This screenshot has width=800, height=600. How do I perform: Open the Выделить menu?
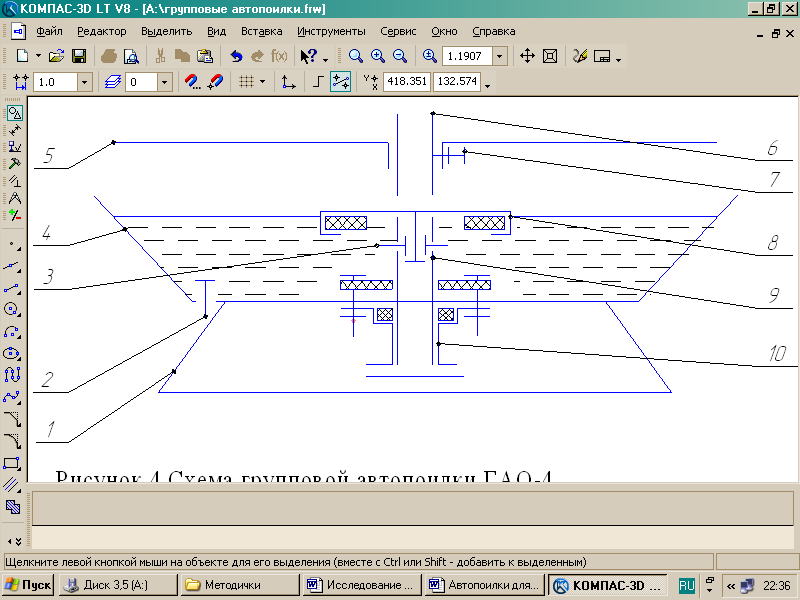coord(167,31)
